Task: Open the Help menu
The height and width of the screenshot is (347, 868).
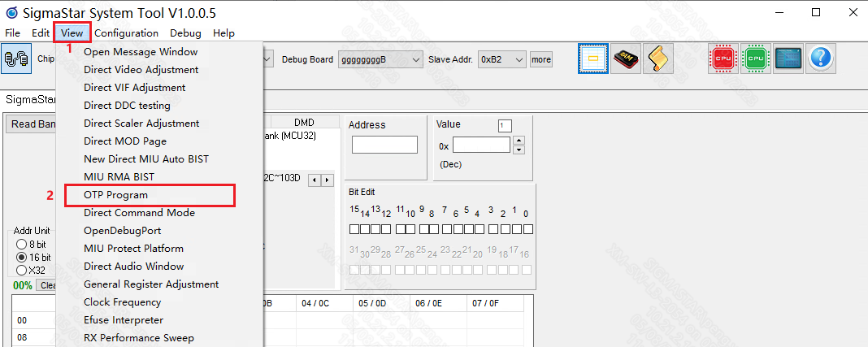Action: (224, 33)
